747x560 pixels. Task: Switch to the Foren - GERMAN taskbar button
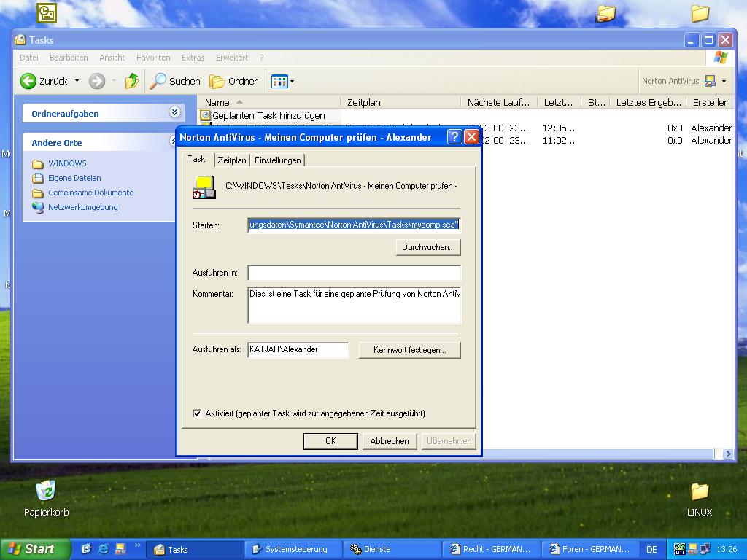coord(590,549)
